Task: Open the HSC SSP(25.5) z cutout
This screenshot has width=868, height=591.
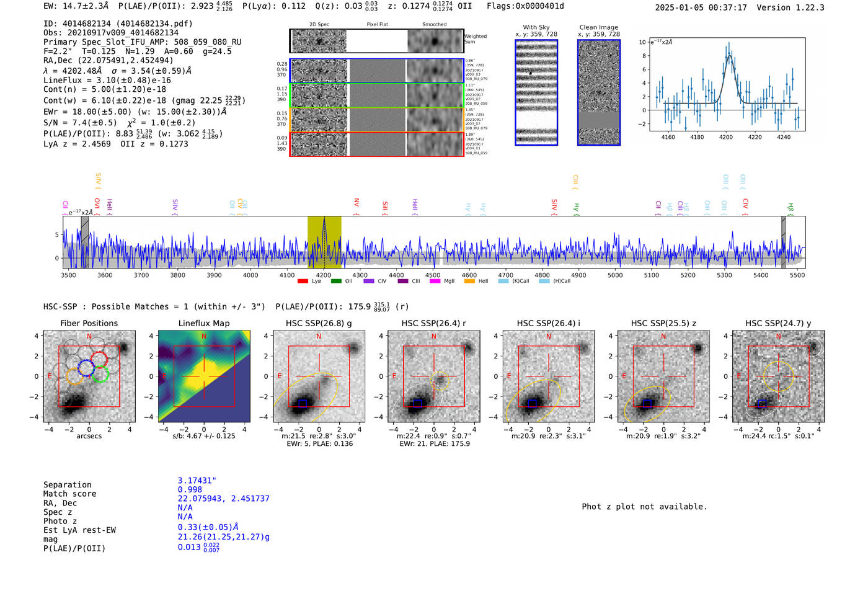Action: [663, 376]
